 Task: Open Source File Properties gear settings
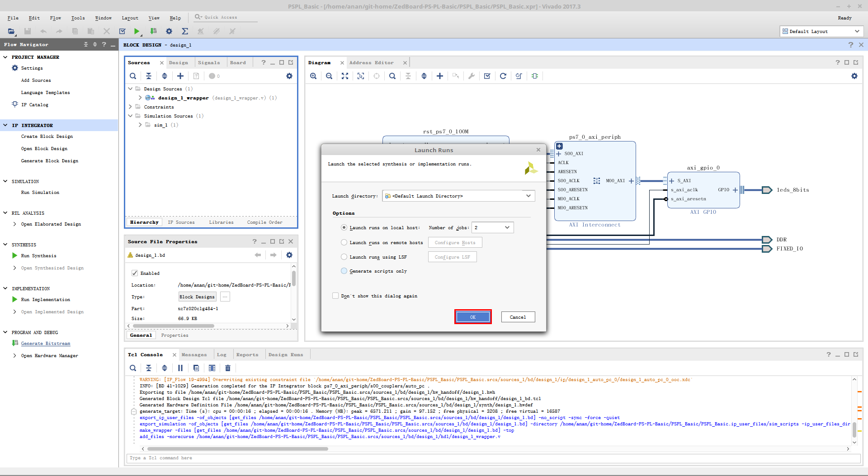[289, 255]
